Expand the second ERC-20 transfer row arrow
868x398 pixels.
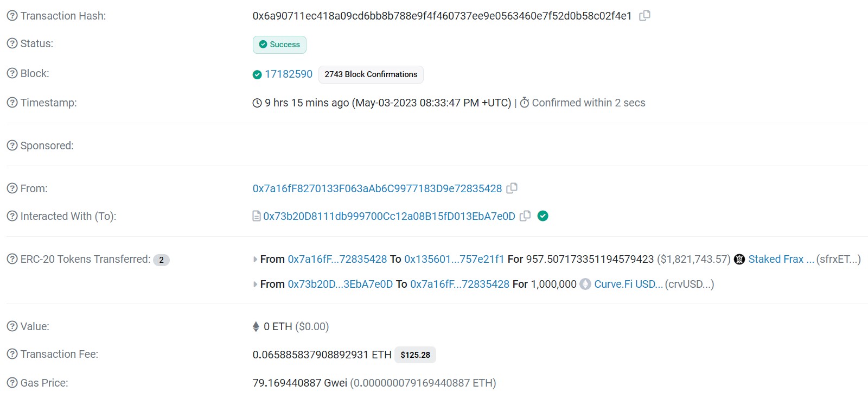[255, 283]
